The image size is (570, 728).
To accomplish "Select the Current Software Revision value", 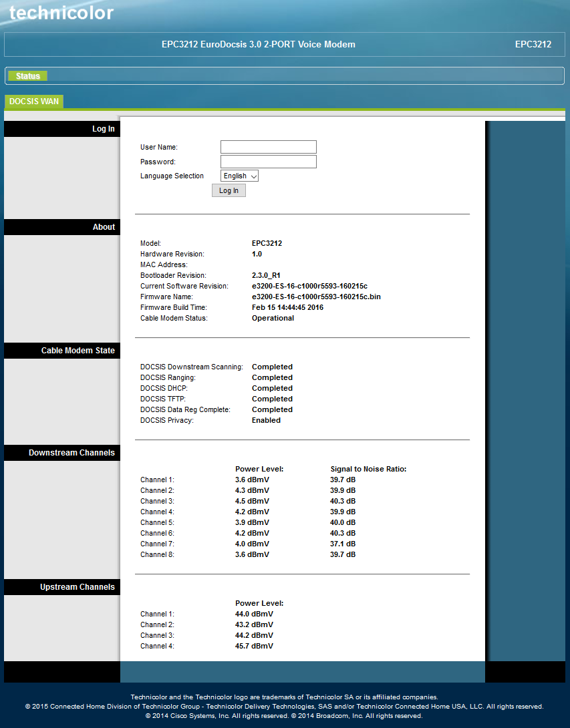I will [309, 286].
